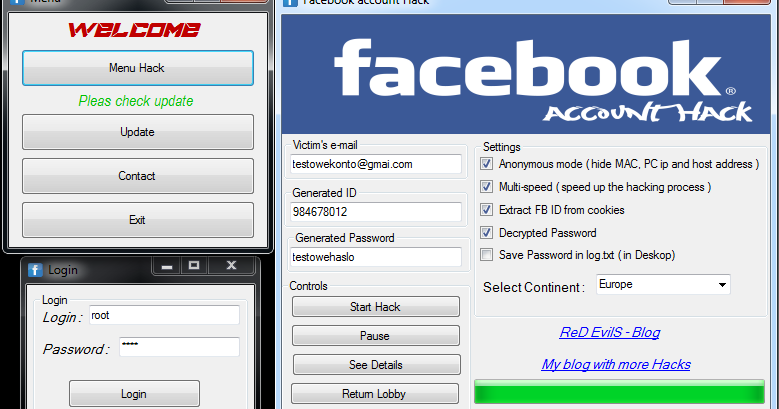Disable the Multi-speed checkbox
This screenshot has width=779, height=409.
(486, 187)
